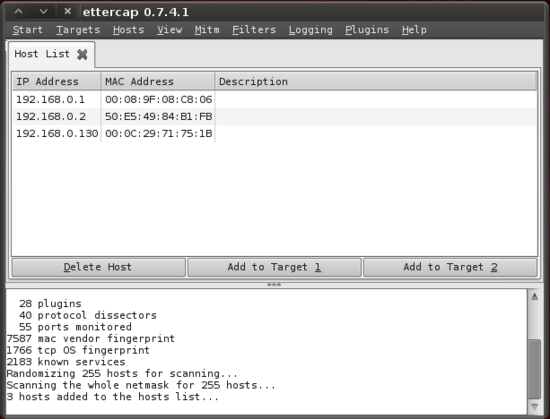The image size is (550, 419).
Task: Open the Plugins menu
Action: click(x=367, y=30)
